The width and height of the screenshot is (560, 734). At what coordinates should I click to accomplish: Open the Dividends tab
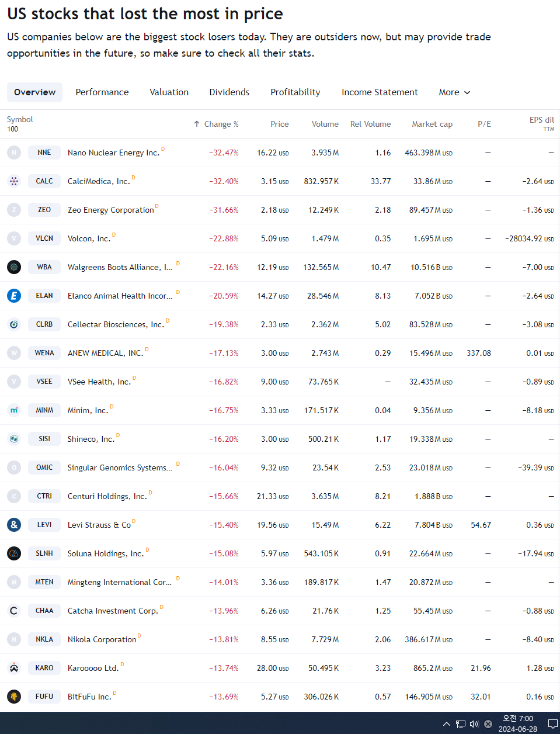pyautogui.click(x=229, y=92)
